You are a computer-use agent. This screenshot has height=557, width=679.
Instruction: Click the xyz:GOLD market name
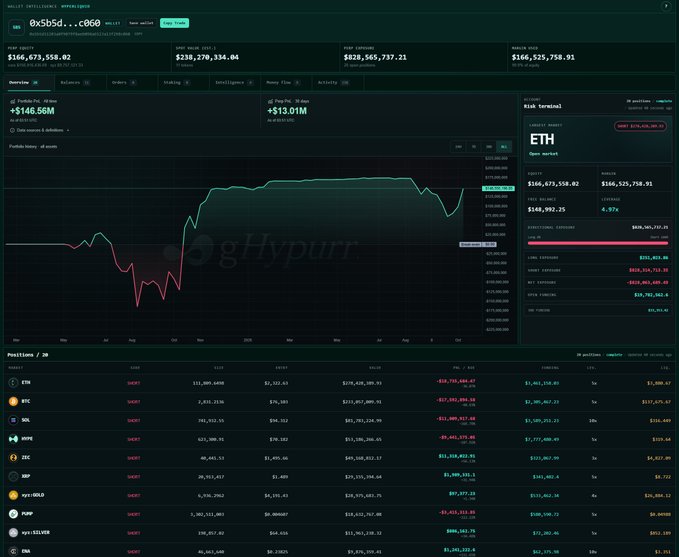(33, 495)
